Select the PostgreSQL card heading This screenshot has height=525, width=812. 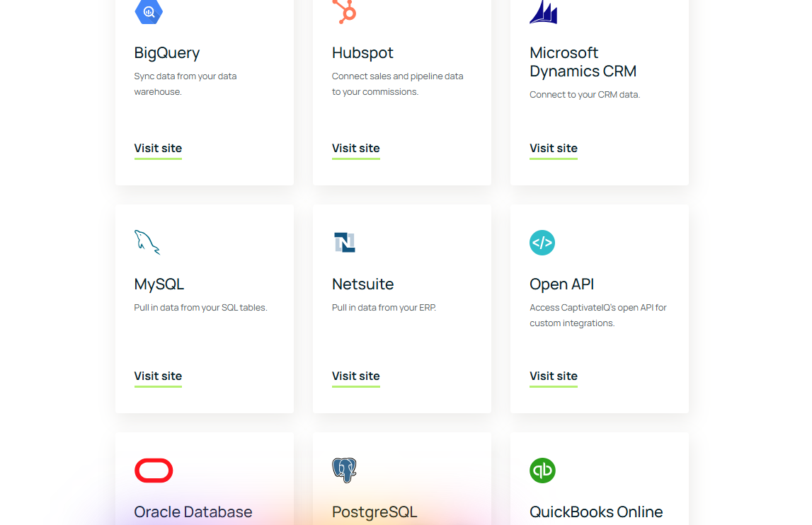pyautogui.click(x=374, y=512)
